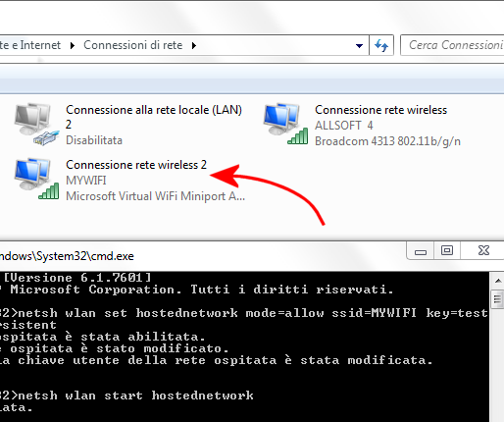Click 'Connessione rete wireless 2' name label
This screenshot has height=422, width=504.
[x=136, y=165]
